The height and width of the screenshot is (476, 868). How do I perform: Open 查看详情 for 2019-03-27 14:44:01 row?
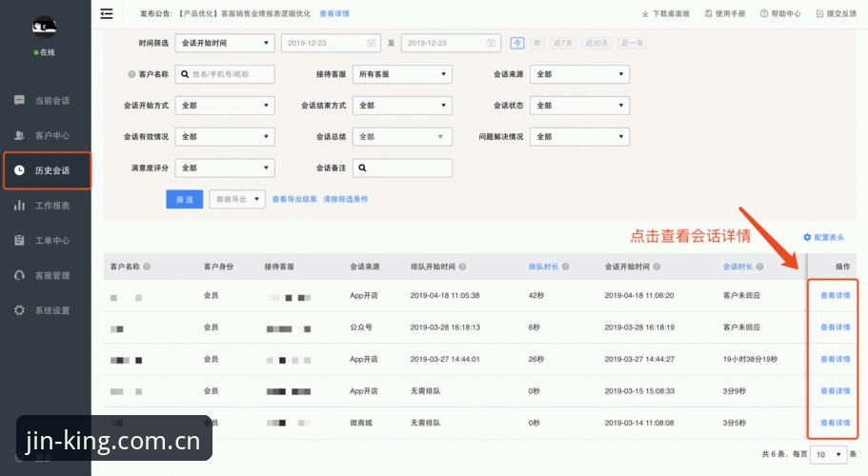click(835, 359)
